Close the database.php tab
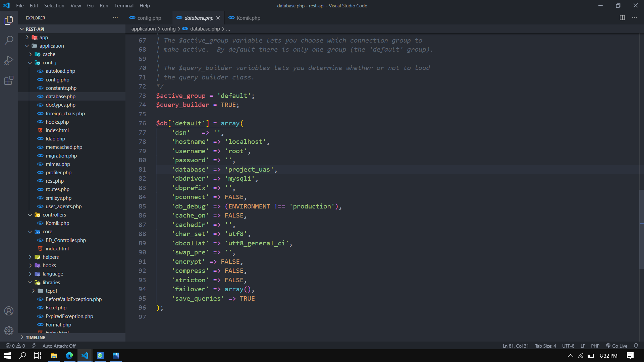 click(218, 18)
